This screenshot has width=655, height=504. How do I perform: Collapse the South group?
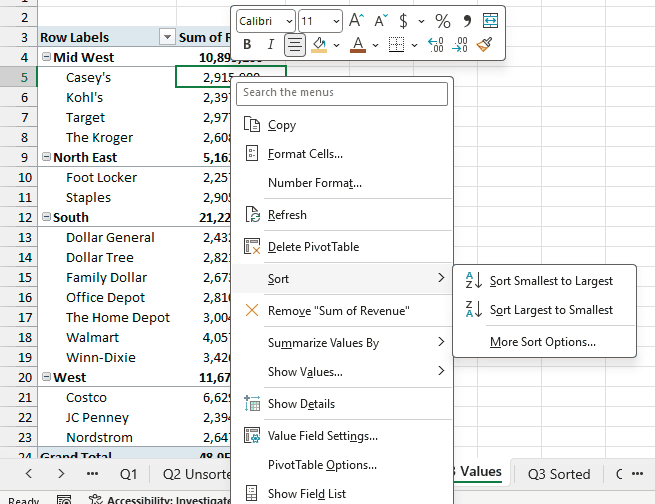(47, 217)
